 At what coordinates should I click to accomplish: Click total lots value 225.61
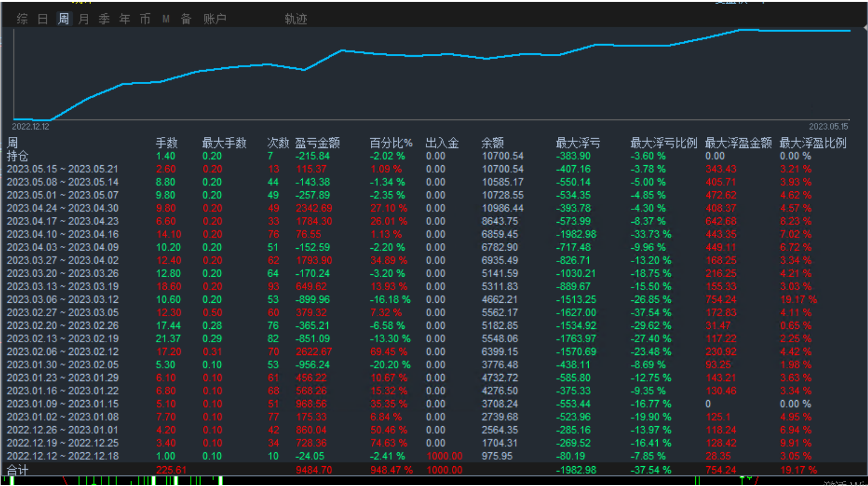pyautogui.click(x=171, y=470)
